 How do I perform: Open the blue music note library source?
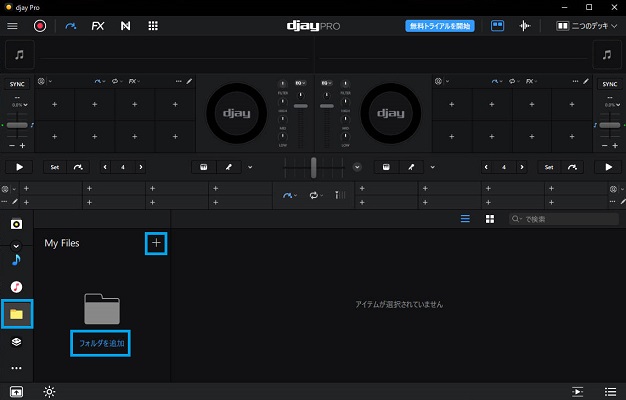[x=16, y=260]
